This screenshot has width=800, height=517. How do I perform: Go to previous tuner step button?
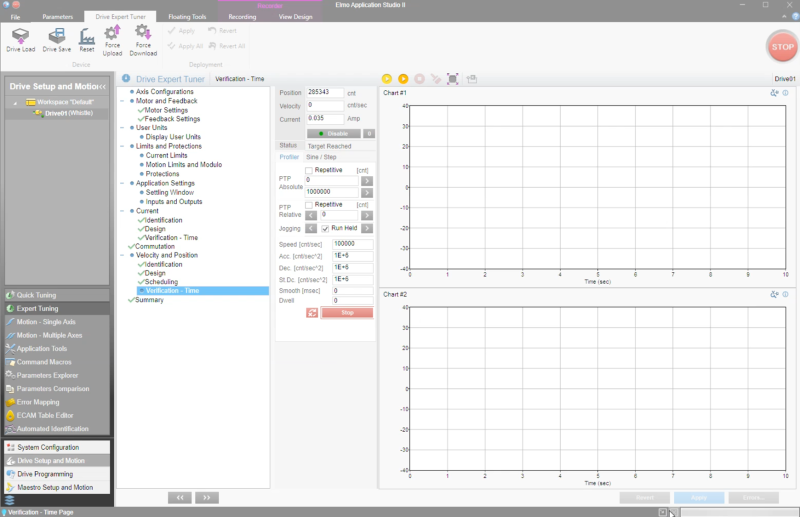[x=180, y=498]
